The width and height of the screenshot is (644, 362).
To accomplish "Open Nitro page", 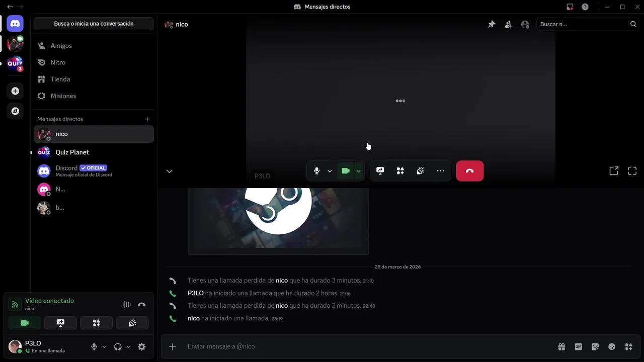I will click(x=94, y=62).
